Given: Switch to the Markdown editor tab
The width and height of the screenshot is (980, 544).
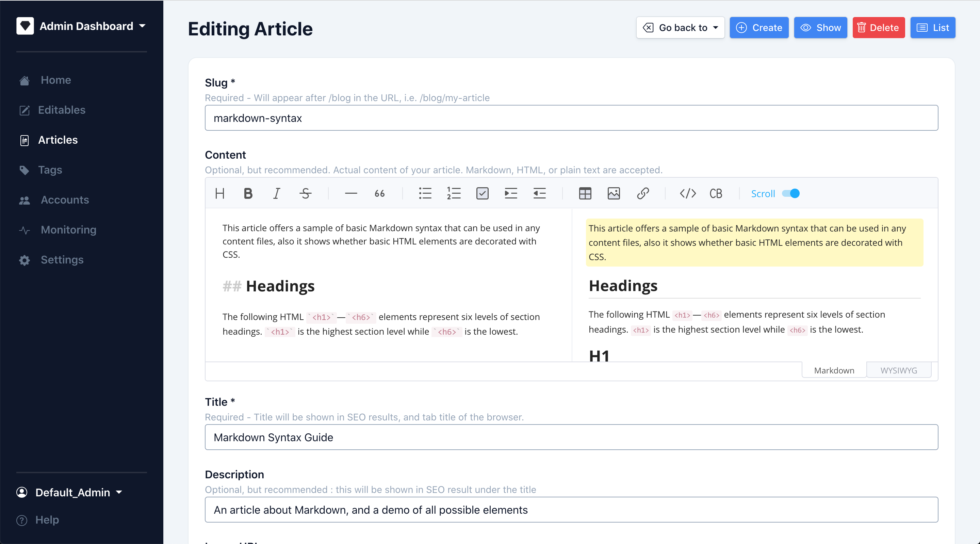Looking at the screenshot, I should tap(834, 370).
